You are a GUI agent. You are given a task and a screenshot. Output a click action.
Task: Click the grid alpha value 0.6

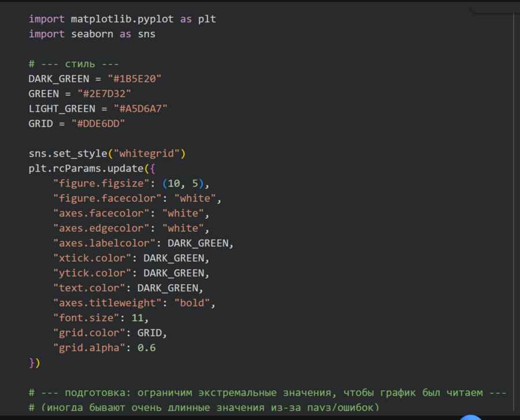[x=146, y=348]
